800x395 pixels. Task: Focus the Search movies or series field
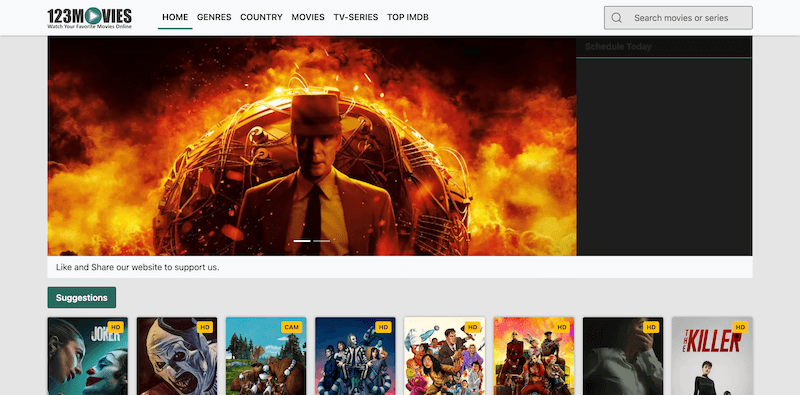678,18
